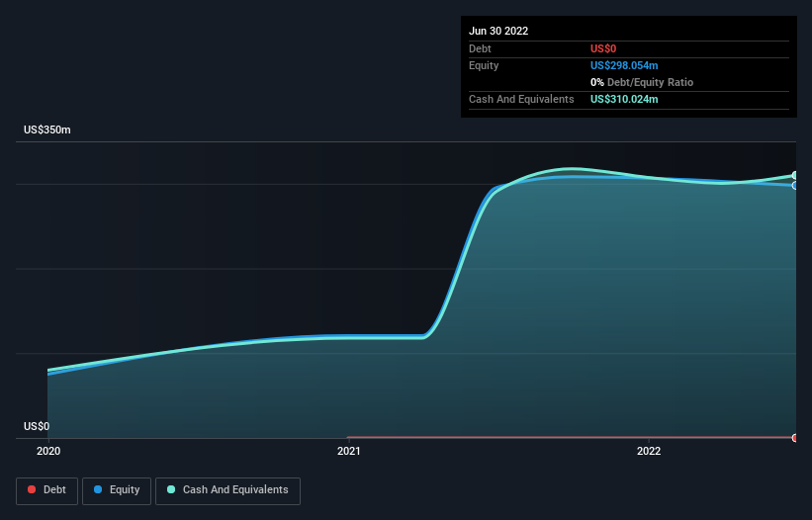Toggle the Debt series legend button
Image resolution: width=812 pixels, height=520 pixels.
pos(46,490)
